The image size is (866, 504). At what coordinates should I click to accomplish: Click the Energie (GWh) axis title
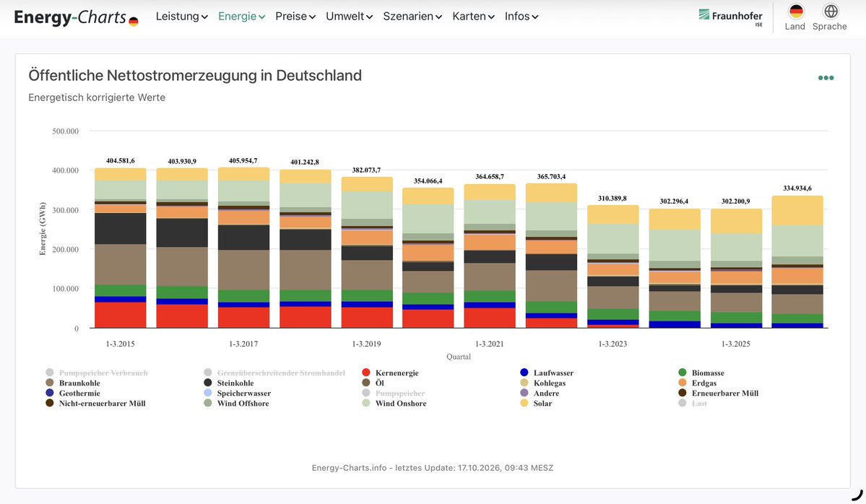[43, 229]
